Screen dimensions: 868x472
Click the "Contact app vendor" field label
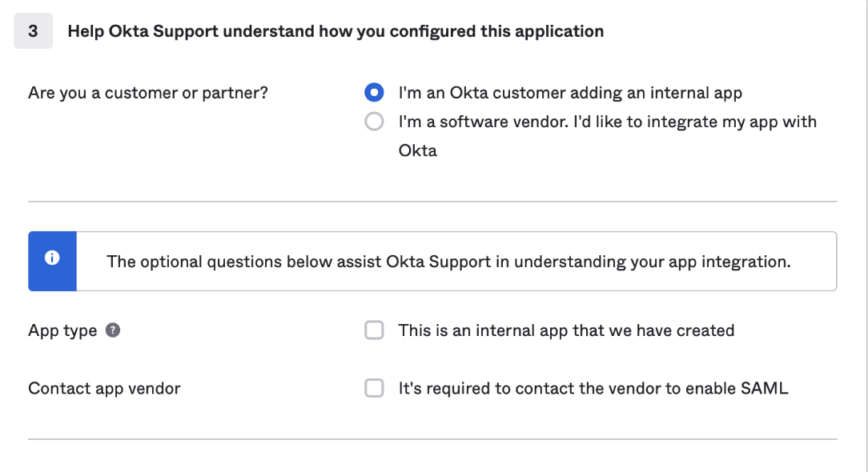click(x=104, y=389)
